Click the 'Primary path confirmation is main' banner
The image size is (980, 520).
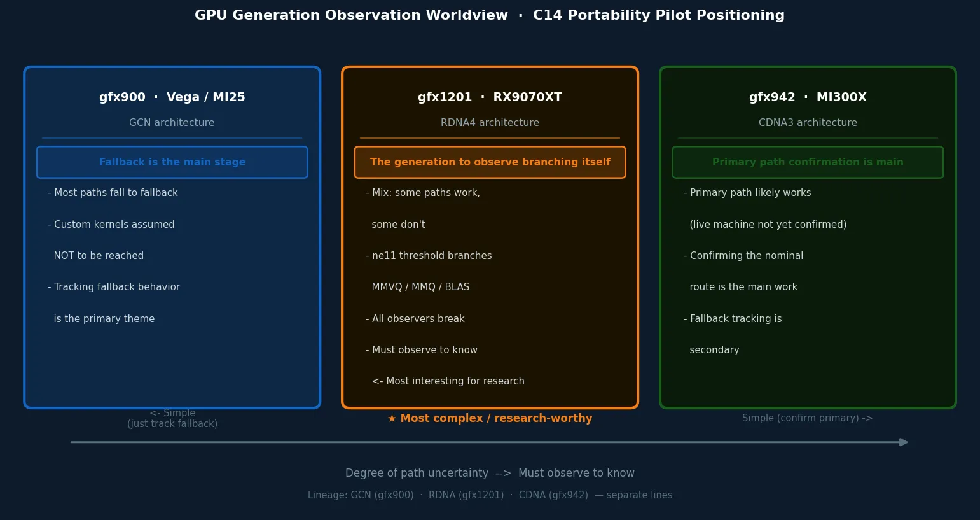[808, 162]
